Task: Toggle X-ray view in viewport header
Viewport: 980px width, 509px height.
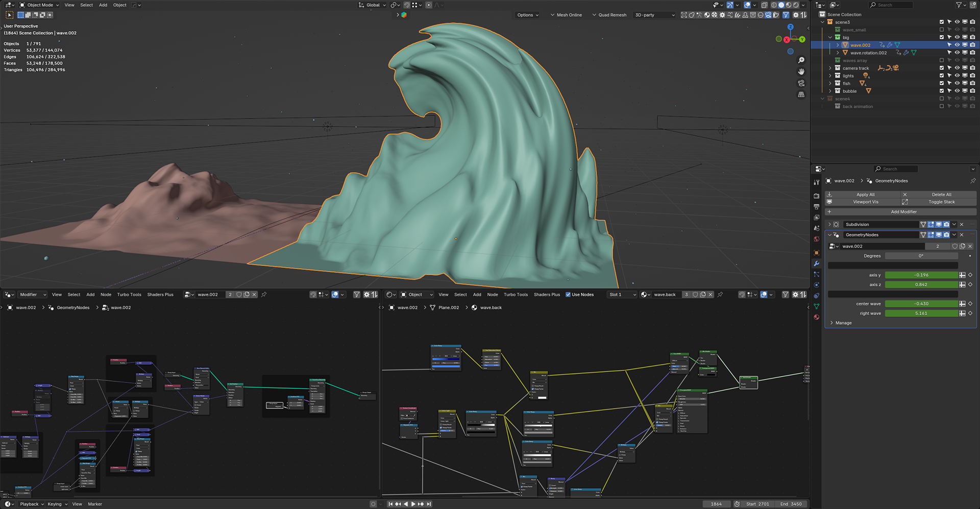Action: tap(764, 5)
